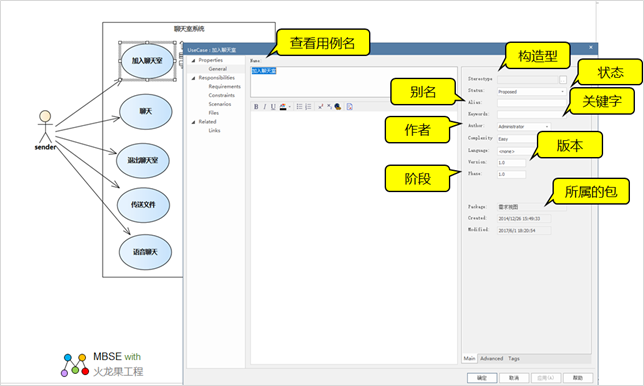The image size is (644, 386).
Task: Click the Alias input field
Action: (x=531, y=103)
